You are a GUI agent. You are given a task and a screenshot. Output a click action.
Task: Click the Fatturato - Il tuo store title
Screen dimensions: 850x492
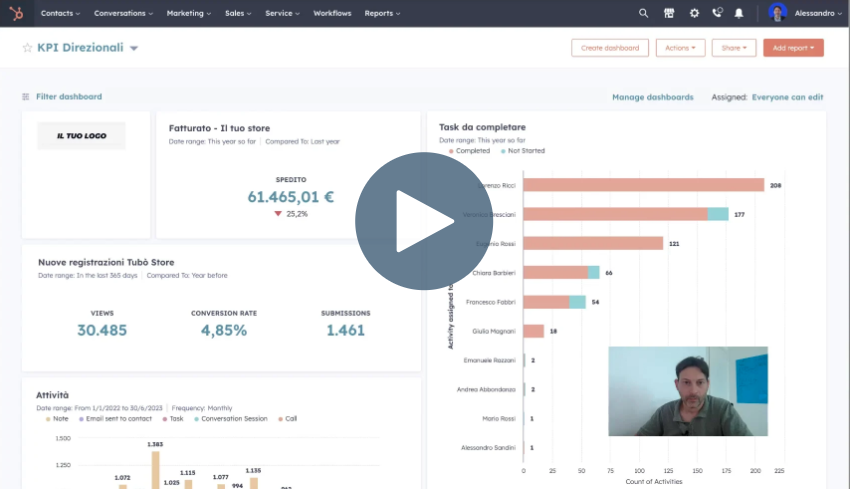coord(219,128)
